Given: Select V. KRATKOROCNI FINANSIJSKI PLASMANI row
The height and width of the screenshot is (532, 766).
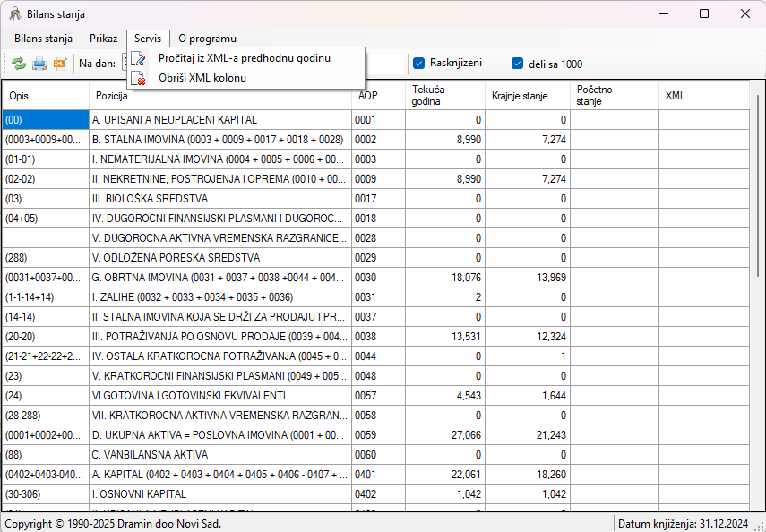Looking at the screenshot, I should (x=375, y=376).
